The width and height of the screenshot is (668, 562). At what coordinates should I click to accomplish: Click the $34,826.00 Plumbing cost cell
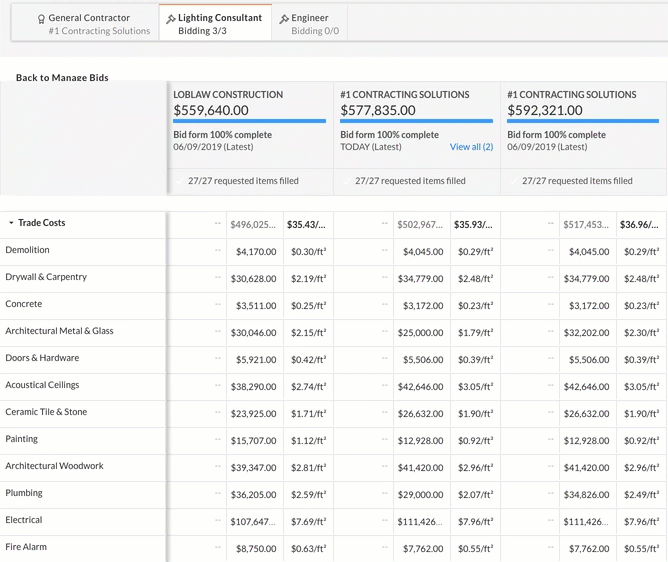tap(588, 495)
